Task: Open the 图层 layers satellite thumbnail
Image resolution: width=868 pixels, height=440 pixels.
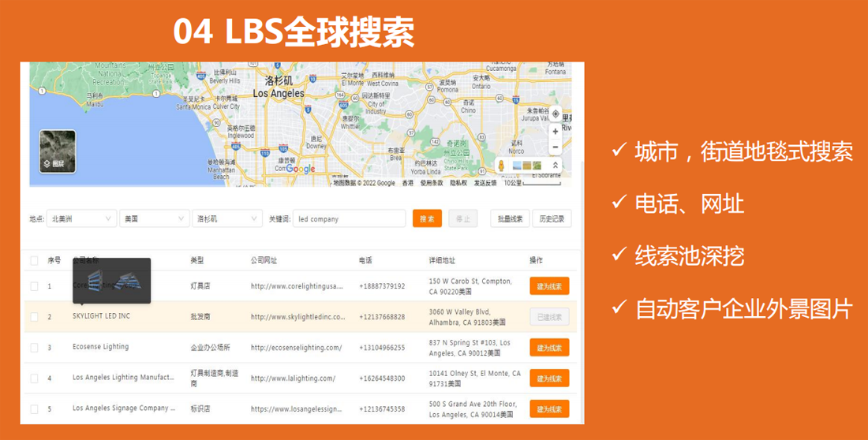Action: click(58, 151)
